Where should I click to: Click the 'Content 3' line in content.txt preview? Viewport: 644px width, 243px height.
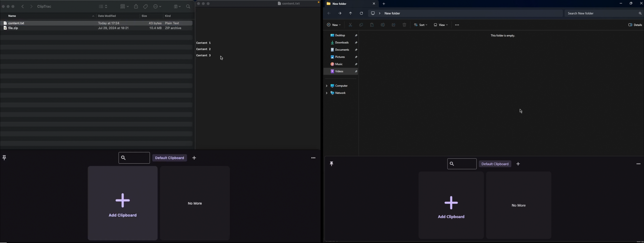tap(203, 56)
